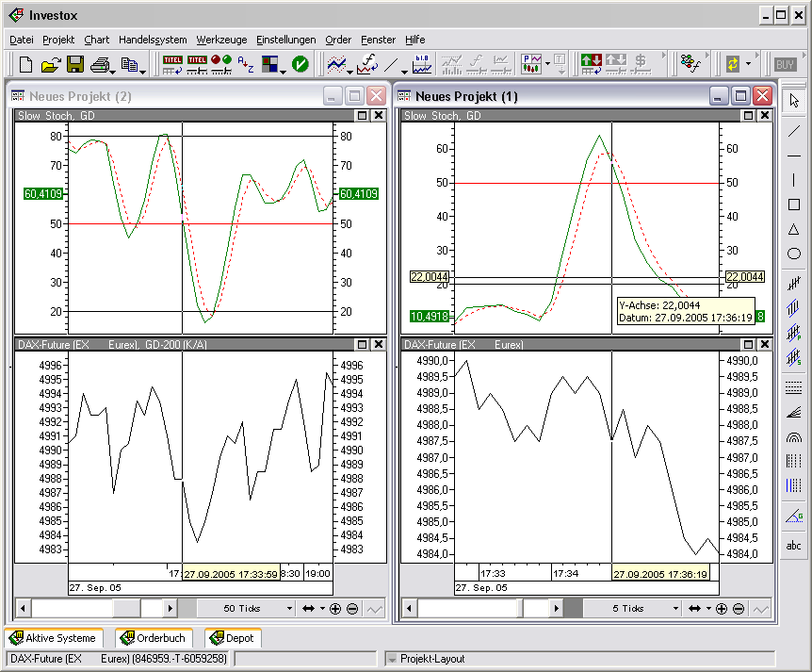Pick the Fibonacci arcs drawing tool
Image resolution: width=812 pixels, height=672 pixels.
tap(793, 437)
